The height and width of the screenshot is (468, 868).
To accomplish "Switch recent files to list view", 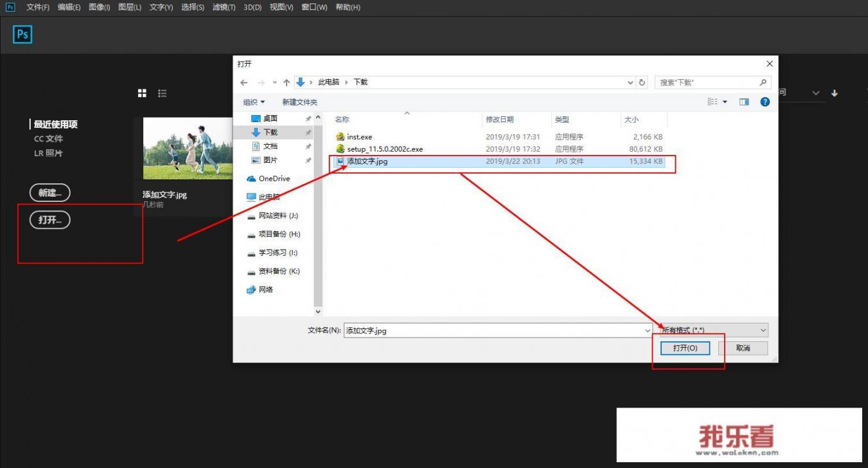I will click(x=163, y=93).
